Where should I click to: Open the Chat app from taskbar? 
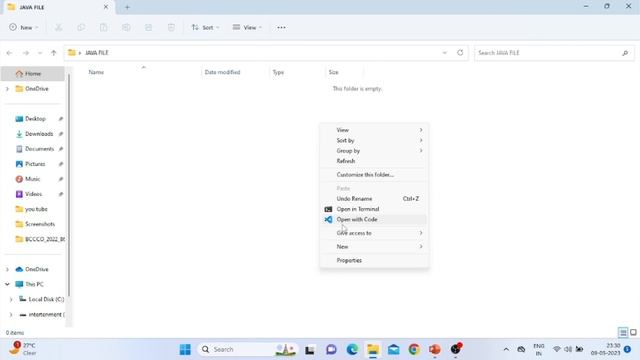(x=331, y=349)
